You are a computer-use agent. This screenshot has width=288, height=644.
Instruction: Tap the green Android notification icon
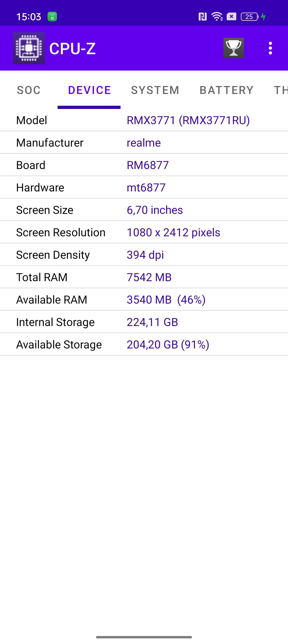pos(52,17)
